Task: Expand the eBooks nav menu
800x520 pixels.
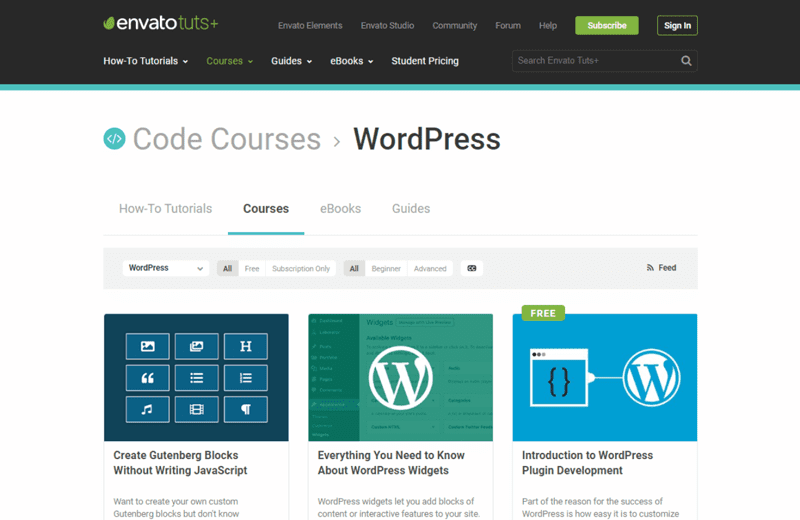Action: [352, 61]
